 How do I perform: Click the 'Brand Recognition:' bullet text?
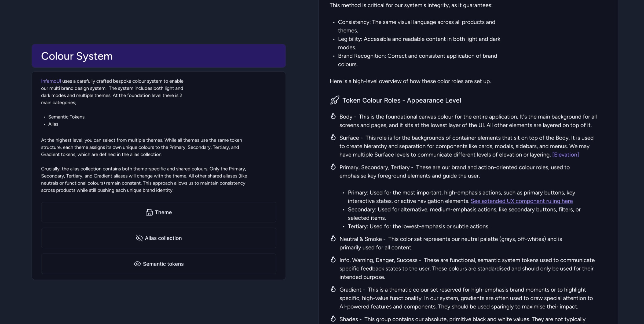(x=418, y=60)
